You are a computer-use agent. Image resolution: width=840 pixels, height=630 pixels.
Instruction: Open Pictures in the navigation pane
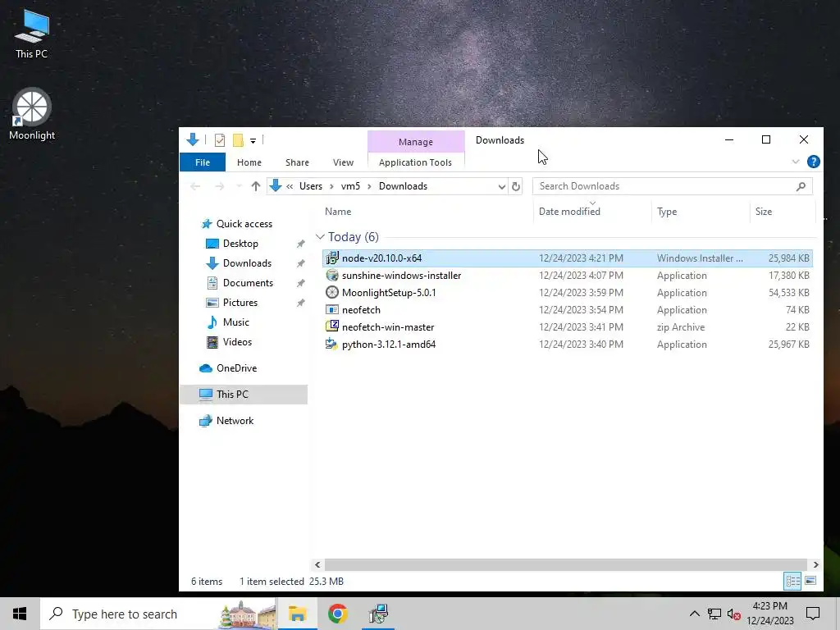[240, 303]
